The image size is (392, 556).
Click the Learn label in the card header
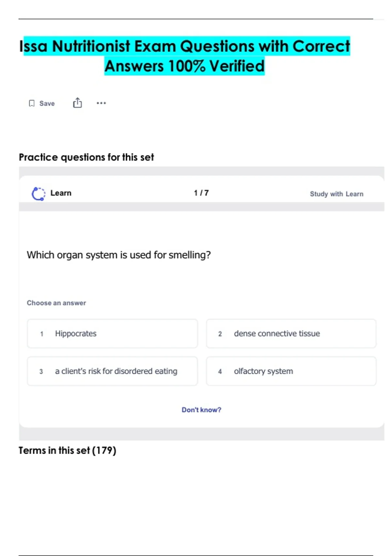click(x=61, y=193)
